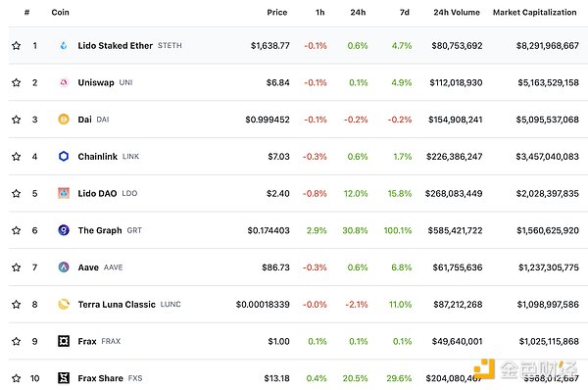Open the Lido DAO logo icon
The image size is (588, 390).
[64, 193]
